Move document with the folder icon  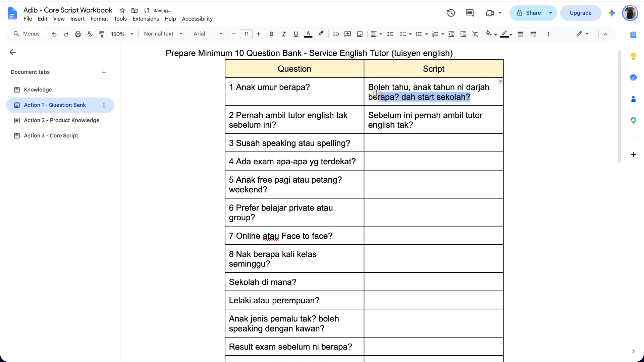tap(135, 10)
